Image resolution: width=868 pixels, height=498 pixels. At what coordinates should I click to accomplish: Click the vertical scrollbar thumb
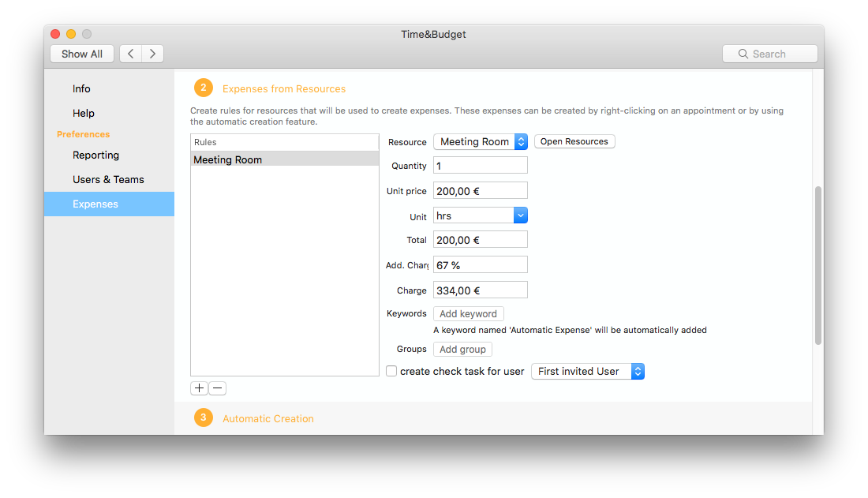[x=817, y=266]
